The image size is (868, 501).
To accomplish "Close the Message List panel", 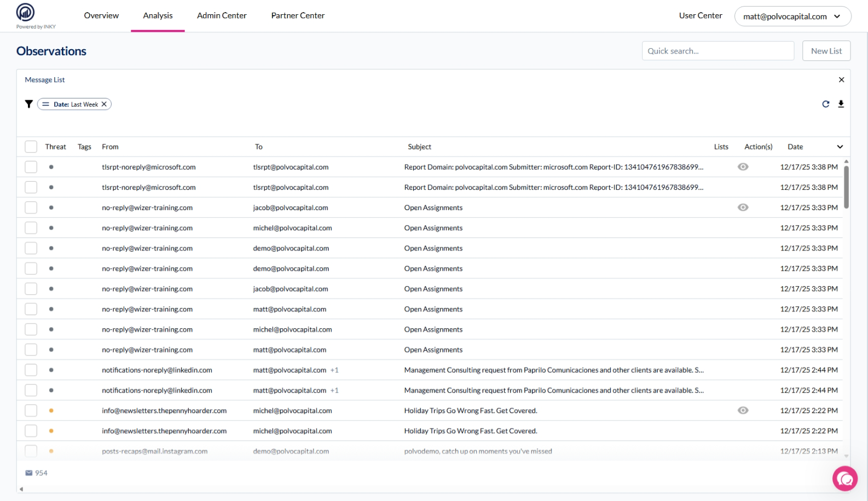I will coord(842,80).
